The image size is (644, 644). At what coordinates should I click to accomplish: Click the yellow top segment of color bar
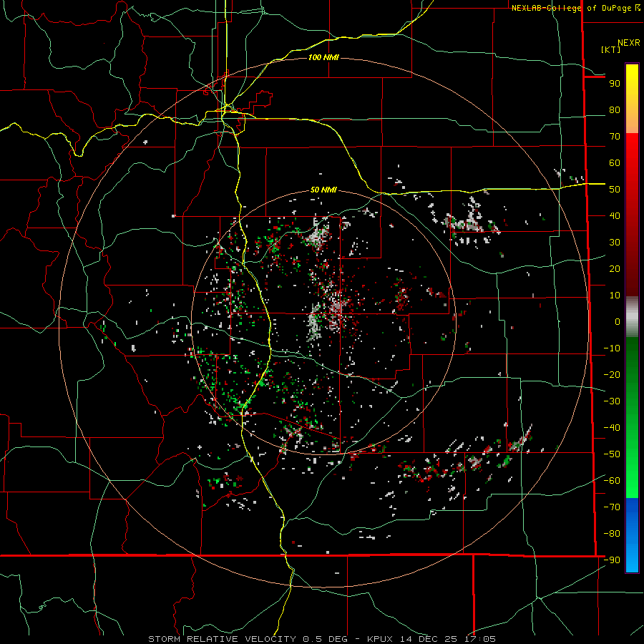(x=632, y=99)
